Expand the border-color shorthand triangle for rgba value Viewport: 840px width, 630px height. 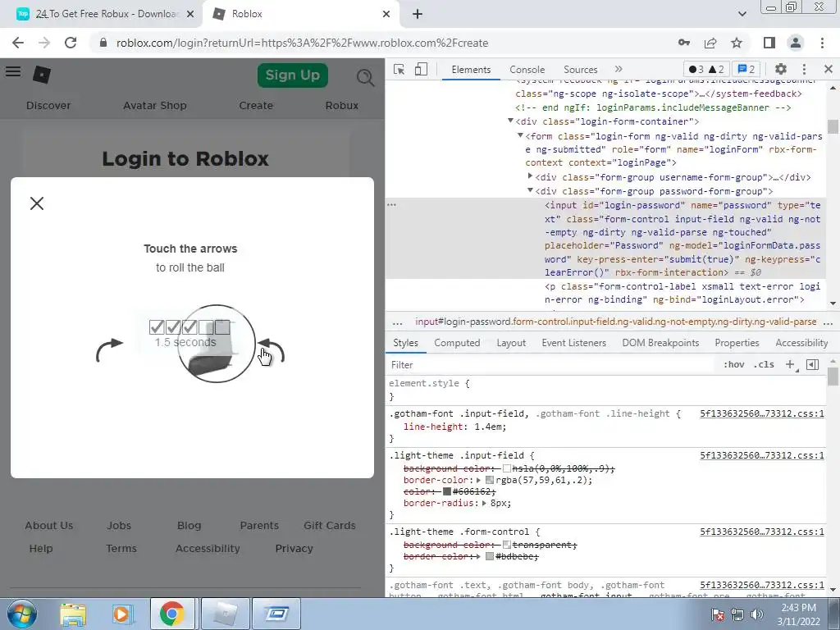479,481
